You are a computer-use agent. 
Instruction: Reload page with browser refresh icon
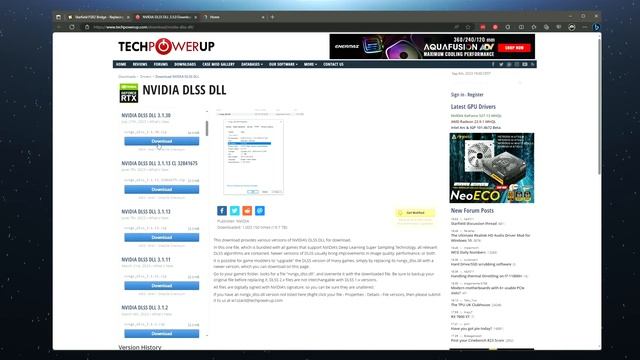[72, 27]
